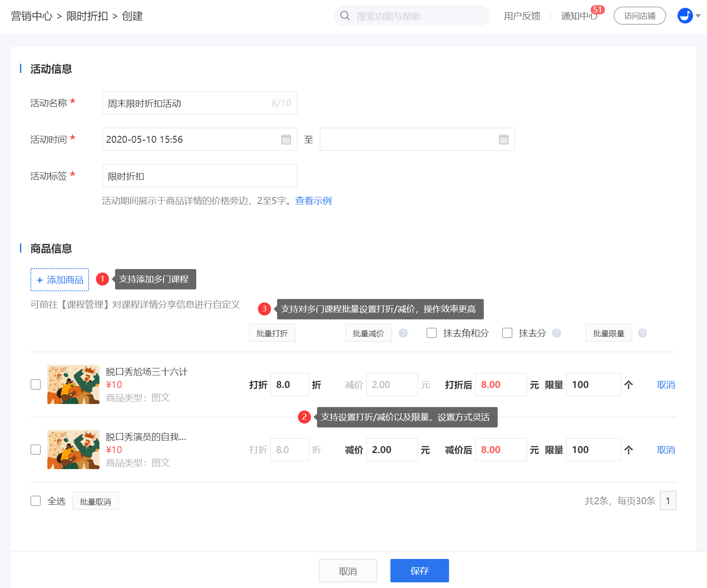Viewport: 707px width, 588px height.
Task: Go to 限时折扣 breadcrumb
Action: (87, 16)
